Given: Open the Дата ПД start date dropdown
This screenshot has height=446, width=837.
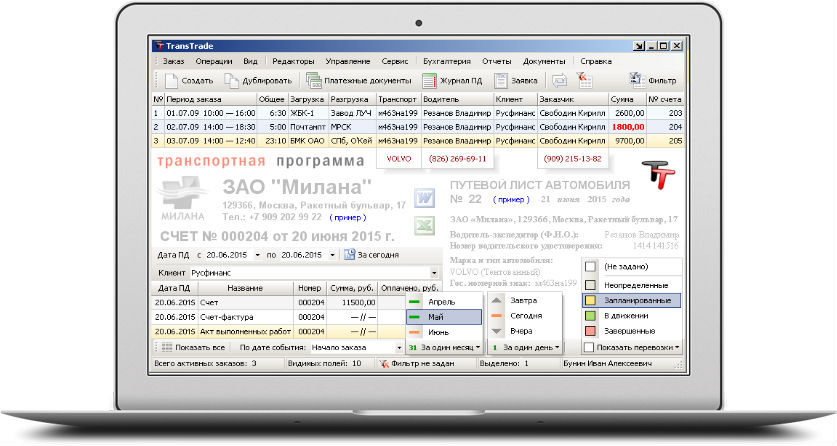Looking at the screenshot, I should click(x=257, y=255).
